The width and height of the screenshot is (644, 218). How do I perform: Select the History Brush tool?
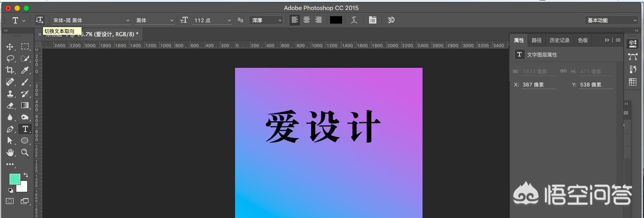click(25, 94)
